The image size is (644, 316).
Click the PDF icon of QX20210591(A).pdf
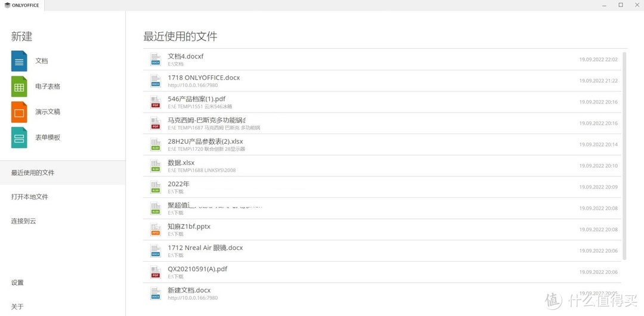tap(155, 272)
